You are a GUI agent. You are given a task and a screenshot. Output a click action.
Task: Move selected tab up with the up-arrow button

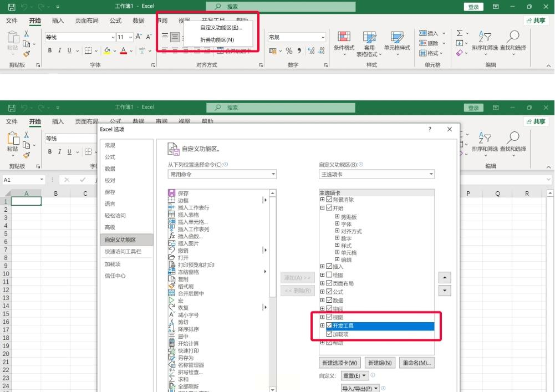(x=445, y=277)
